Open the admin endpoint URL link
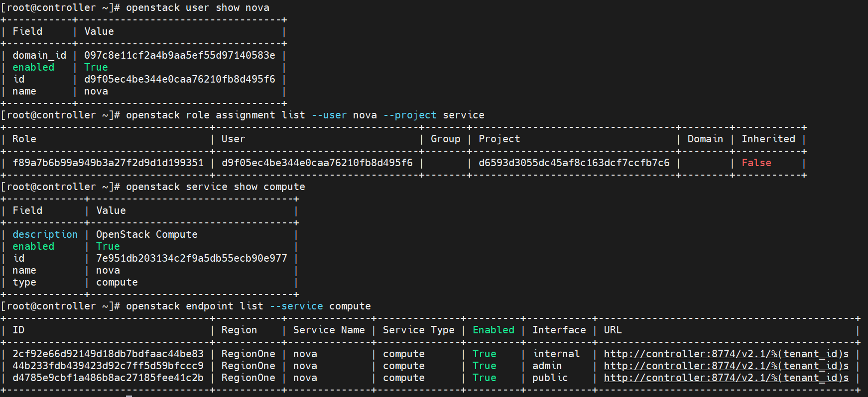868x397 pixels. (x=726, y=366)
